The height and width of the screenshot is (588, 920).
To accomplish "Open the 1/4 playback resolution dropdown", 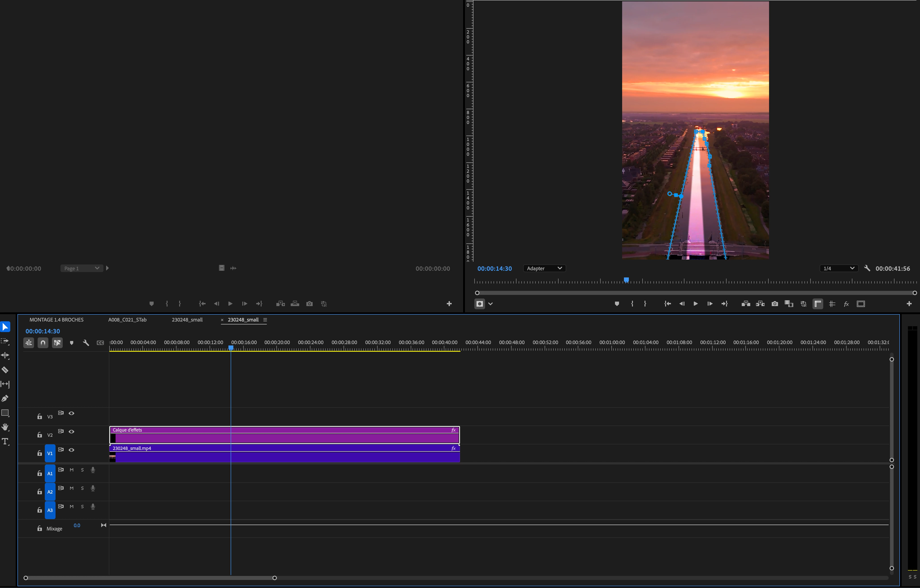I will (838, 268).
